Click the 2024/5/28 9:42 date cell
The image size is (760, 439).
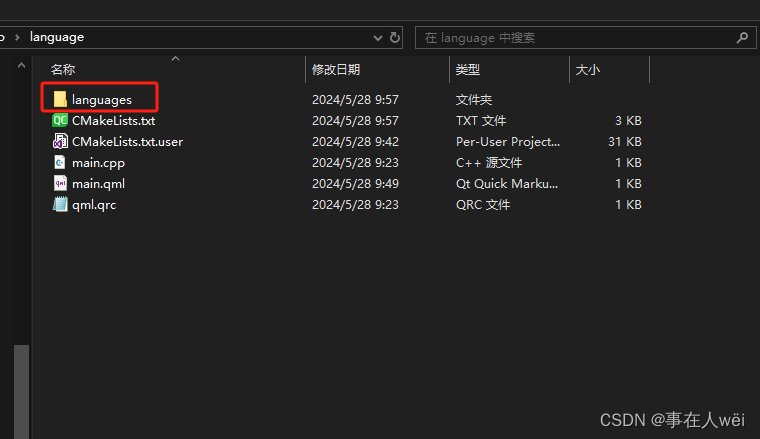355,142
